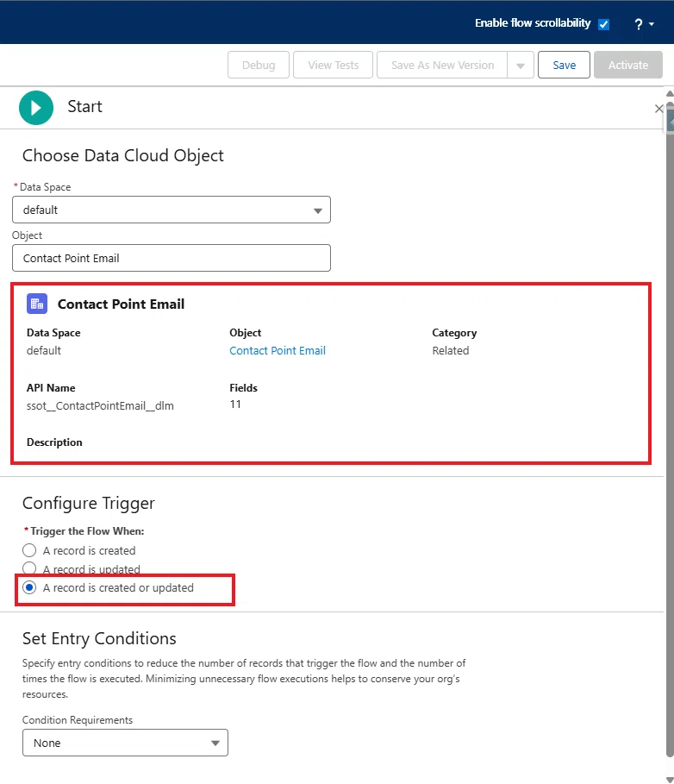Click the Choose Data Cloud Object heading
674x784 pixels.
tap(123, 155)
